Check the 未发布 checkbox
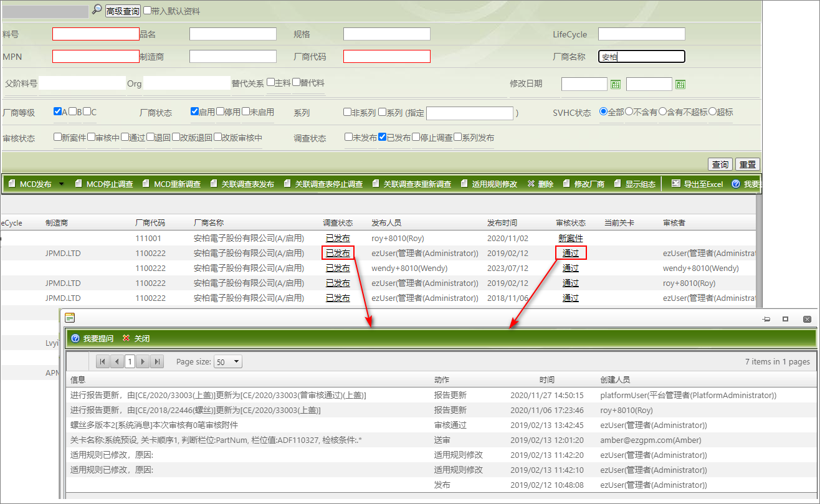Screen dimensions: 820x504 [348, 136]
